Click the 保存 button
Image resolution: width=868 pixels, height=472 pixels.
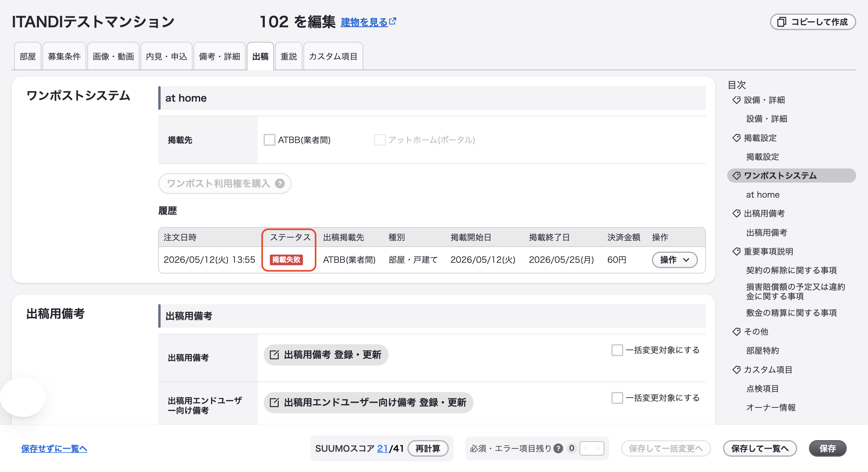click(828, 449)
